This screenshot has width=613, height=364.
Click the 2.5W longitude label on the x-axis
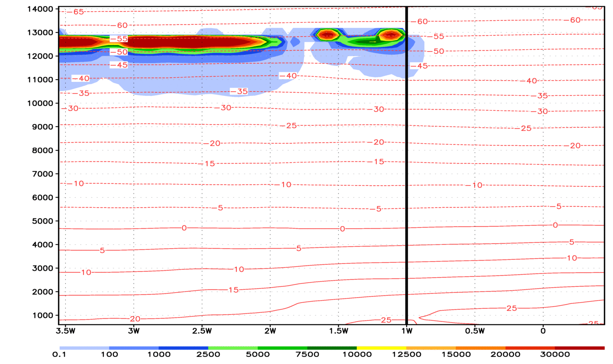tap(202, 331)
